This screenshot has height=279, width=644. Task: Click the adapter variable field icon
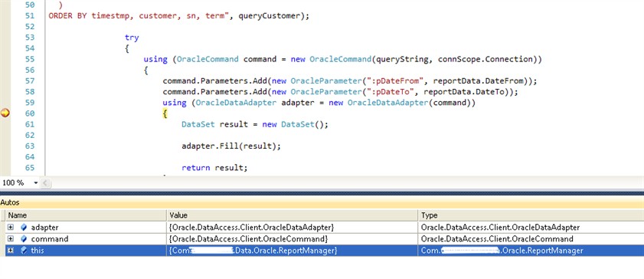point(24,227)
